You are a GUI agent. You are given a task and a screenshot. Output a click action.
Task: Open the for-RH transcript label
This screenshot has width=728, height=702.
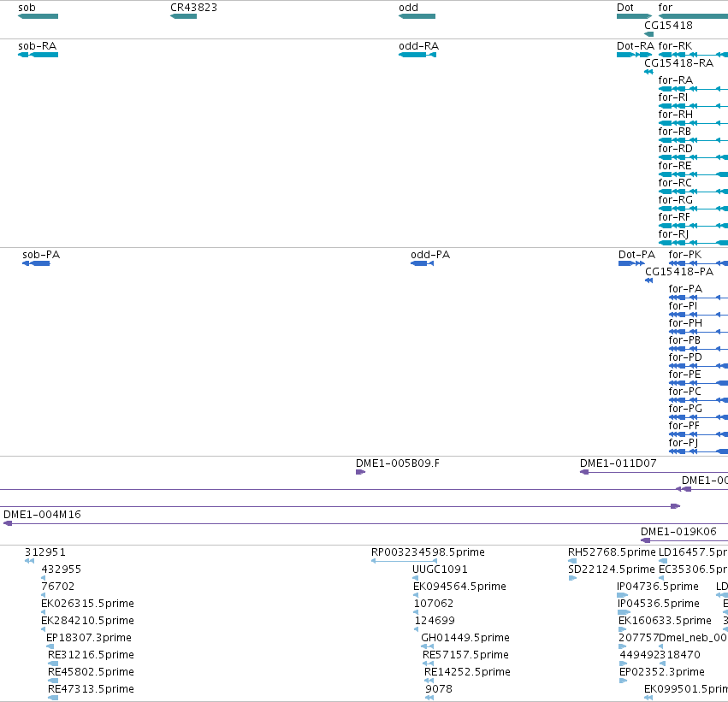pos(676,114)
